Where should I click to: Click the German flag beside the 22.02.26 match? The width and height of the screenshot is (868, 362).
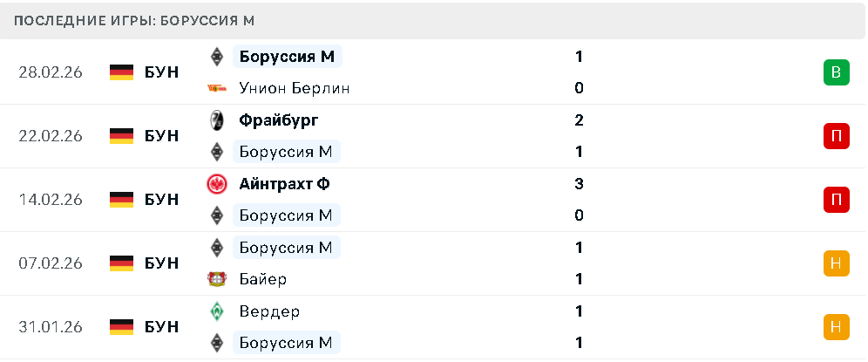[x=121, y=136]
